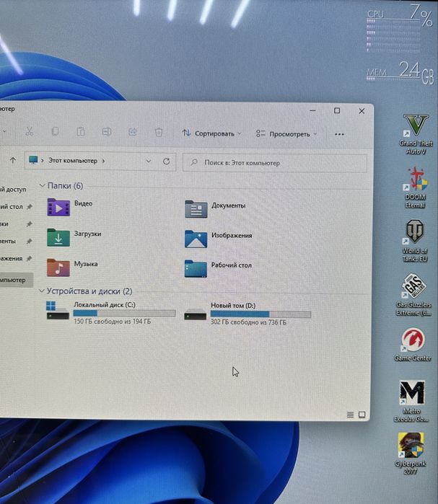The width and height of the screenshot is (438, 504).
Task: Open address bar history dropdown arrow
Action: pyautogui.click(x=148, y=161)
